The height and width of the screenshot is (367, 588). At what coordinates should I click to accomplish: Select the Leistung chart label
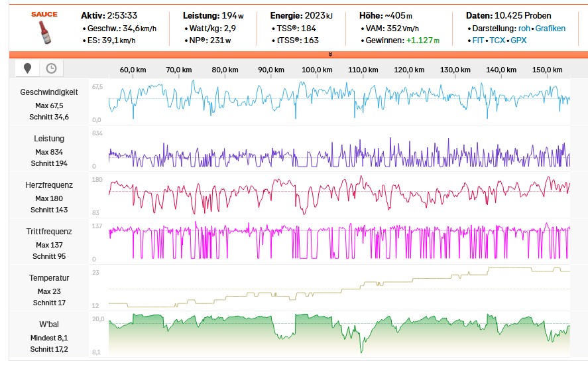click(49, 139)
